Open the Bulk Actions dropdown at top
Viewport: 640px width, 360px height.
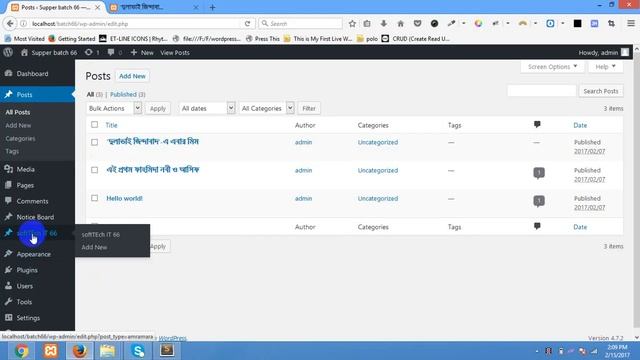tap(114, 108)
